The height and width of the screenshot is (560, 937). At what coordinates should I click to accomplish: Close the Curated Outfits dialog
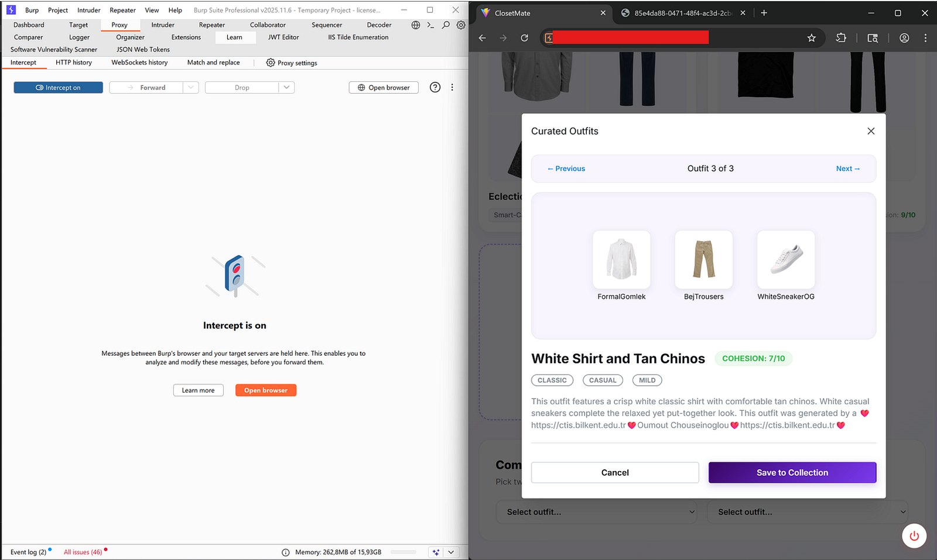coord(870,131)
